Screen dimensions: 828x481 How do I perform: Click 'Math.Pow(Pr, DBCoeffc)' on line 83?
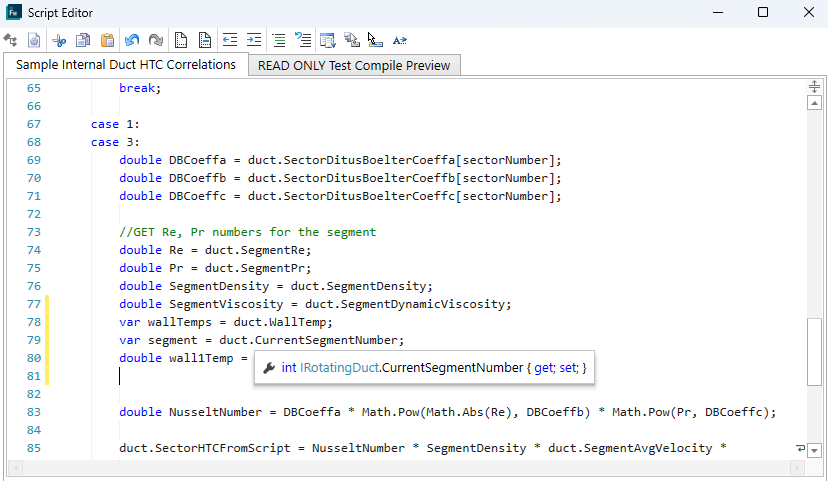point(691,412)
